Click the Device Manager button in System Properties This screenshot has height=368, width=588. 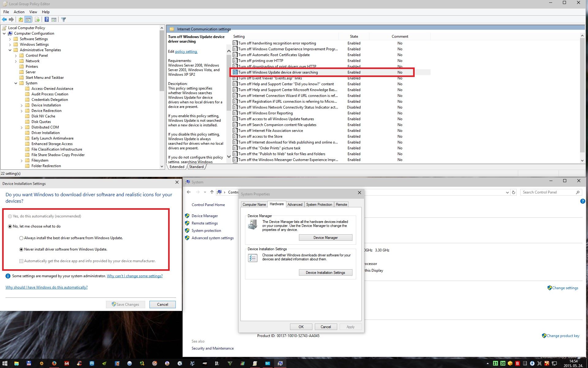coord(326,238)
